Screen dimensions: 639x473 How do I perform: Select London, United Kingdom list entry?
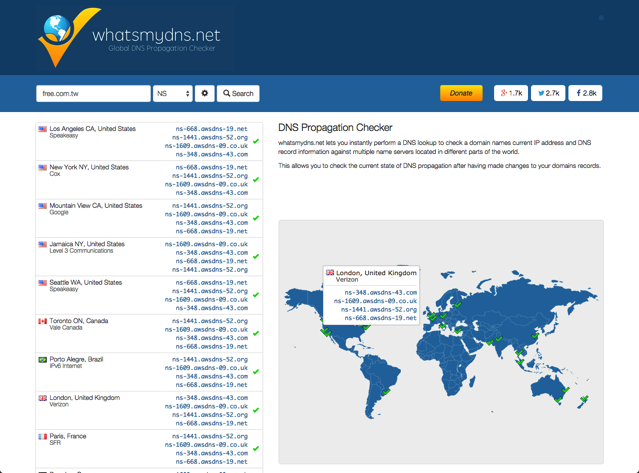[149, 410]
